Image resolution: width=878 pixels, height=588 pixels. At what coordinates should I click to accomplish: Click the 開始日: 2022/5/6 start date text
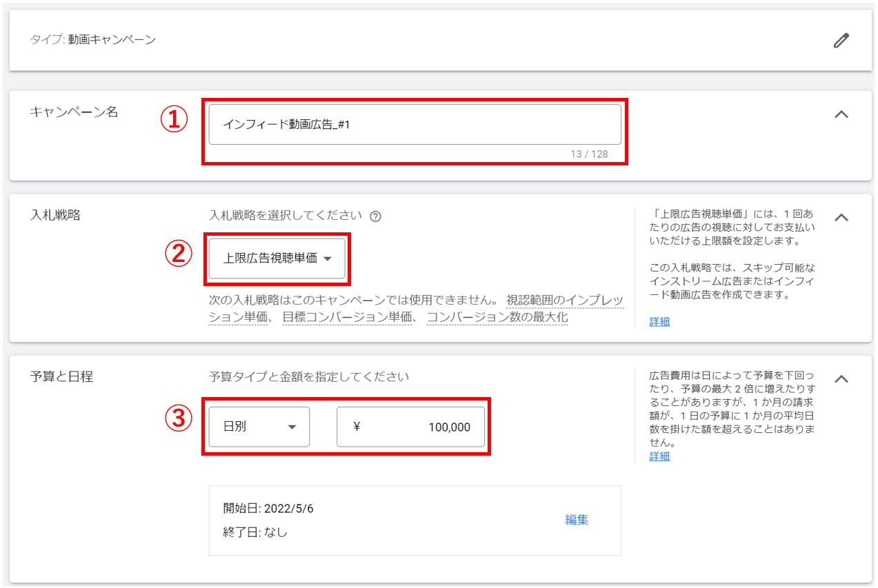pyautogui.click(x=268, y=509)
